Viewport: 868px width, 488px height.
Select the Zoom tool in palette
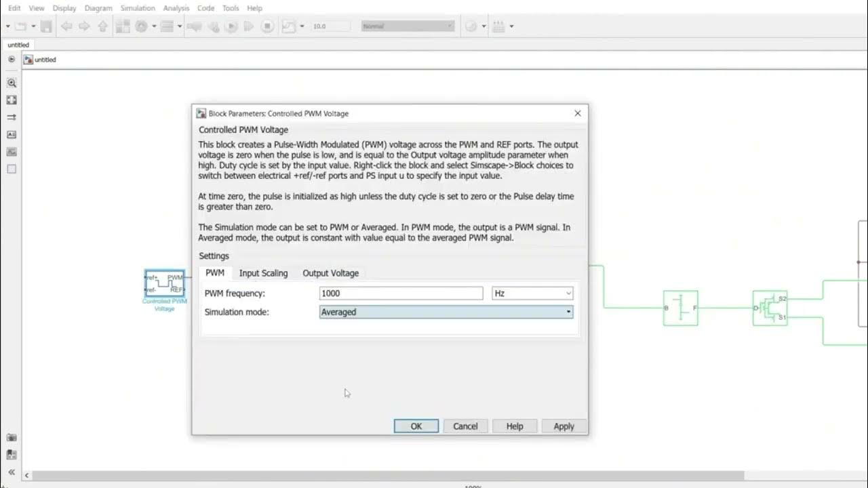click(x=12, y=83)
